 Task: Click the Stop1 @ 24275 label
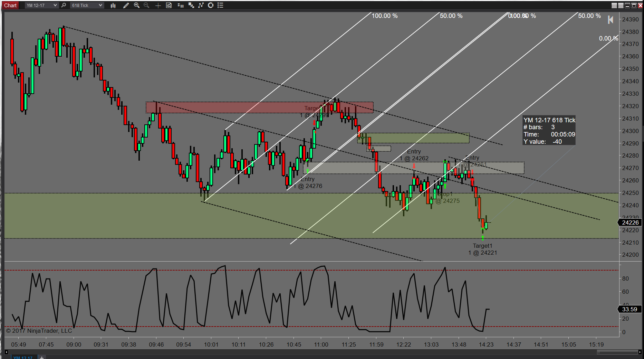(x=448, y=197)
